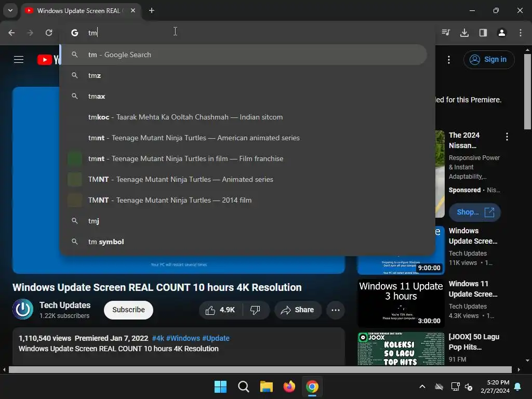The height and width of the screenshot is (399, 532).
Task: Click the Chrome taskbar icon
Action: click(312, 387)
